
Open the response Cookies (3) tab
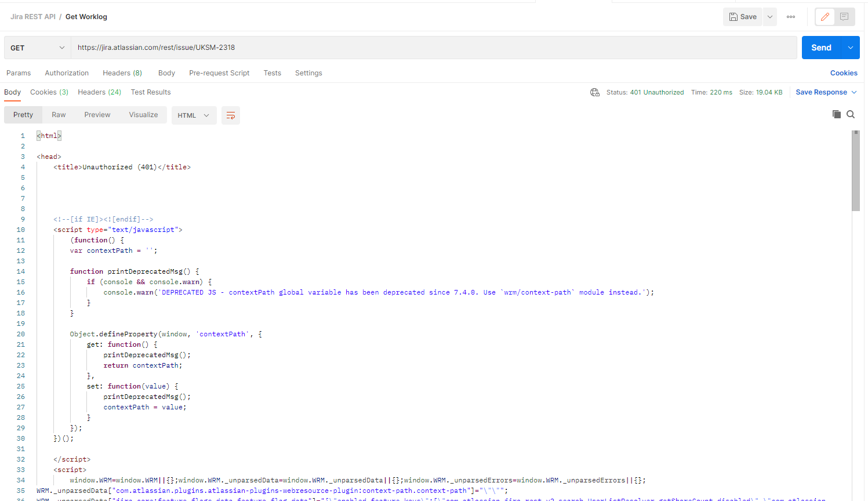49,92
